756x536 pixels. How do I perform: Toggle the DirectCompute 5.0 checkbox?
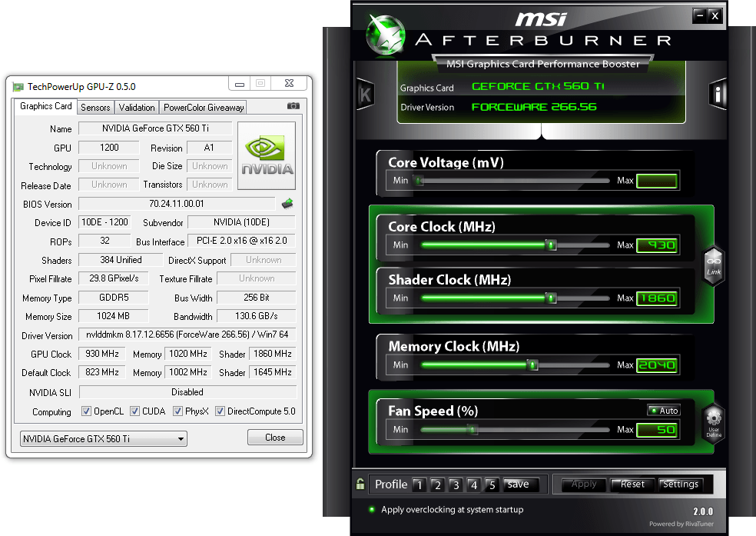pyautogui.click(x=220, y=411)
